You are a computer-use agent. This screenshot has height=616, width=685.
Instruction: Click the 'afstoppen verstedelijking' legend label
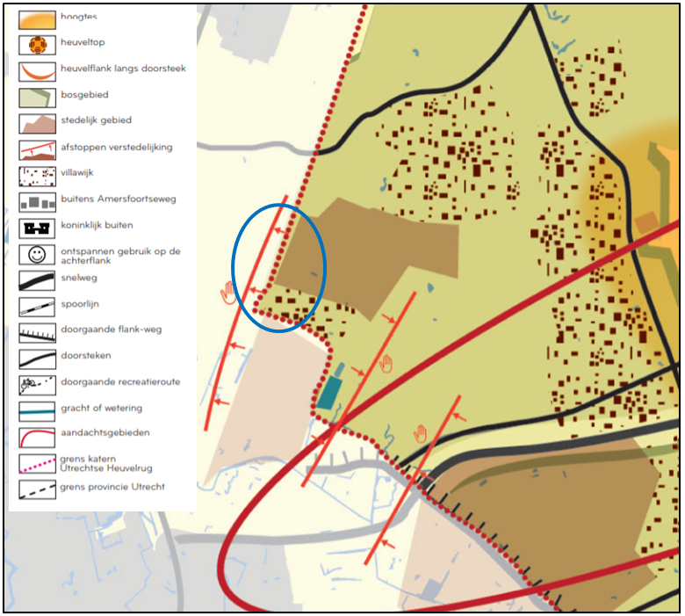click(117, 148)
